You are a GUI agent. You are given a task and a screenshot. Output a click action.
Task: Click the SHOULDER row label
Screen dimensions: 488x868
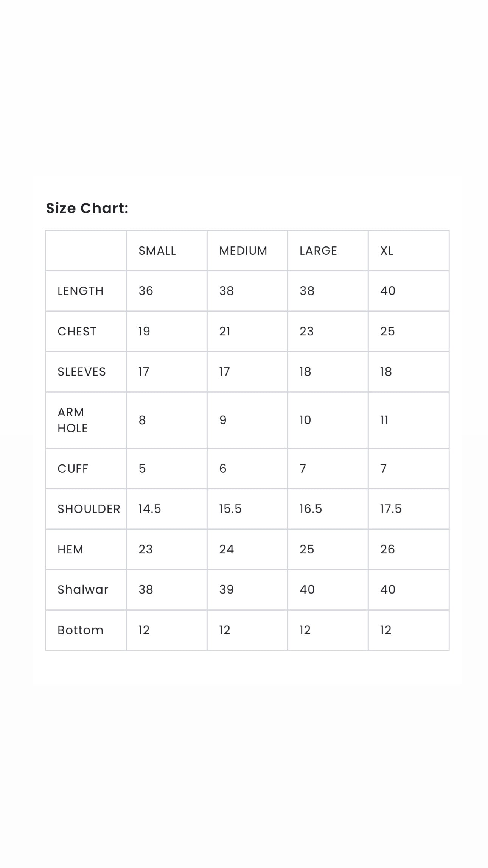pos(89,509)
